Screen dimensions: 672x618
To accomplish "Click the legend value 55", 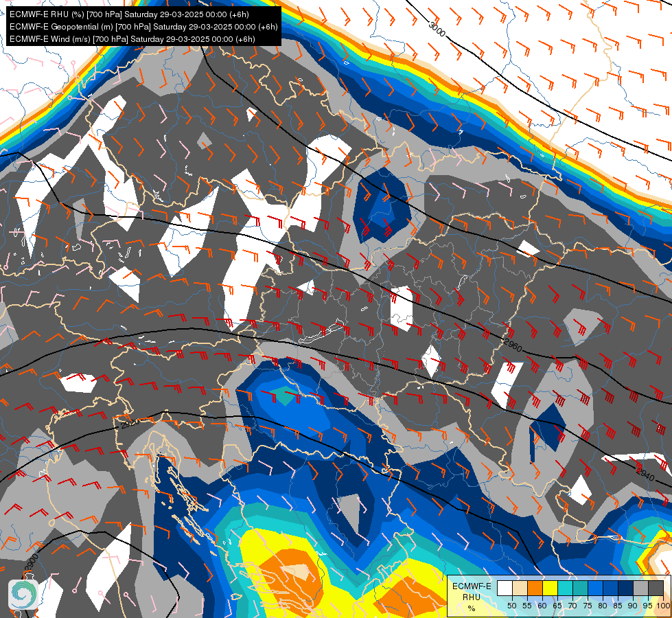I will point(526,606).
